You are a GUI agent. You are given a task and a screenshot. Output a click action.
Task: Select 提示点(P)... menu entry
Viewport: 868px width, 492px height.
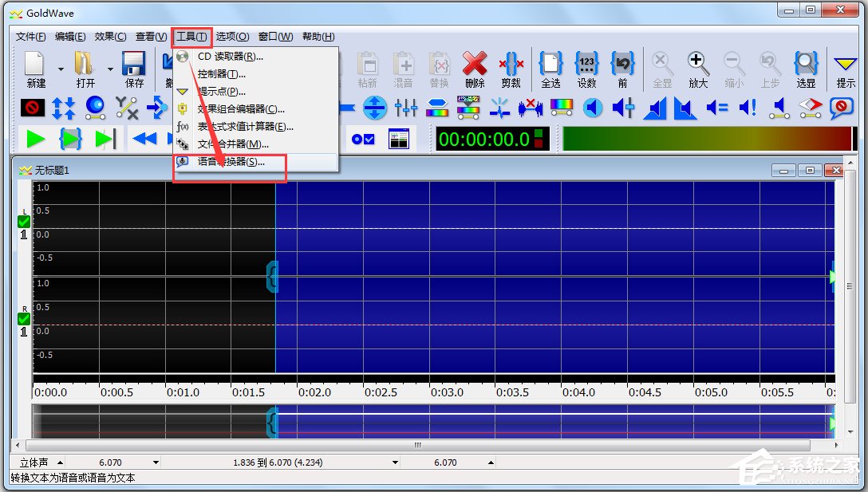[256, 92]
